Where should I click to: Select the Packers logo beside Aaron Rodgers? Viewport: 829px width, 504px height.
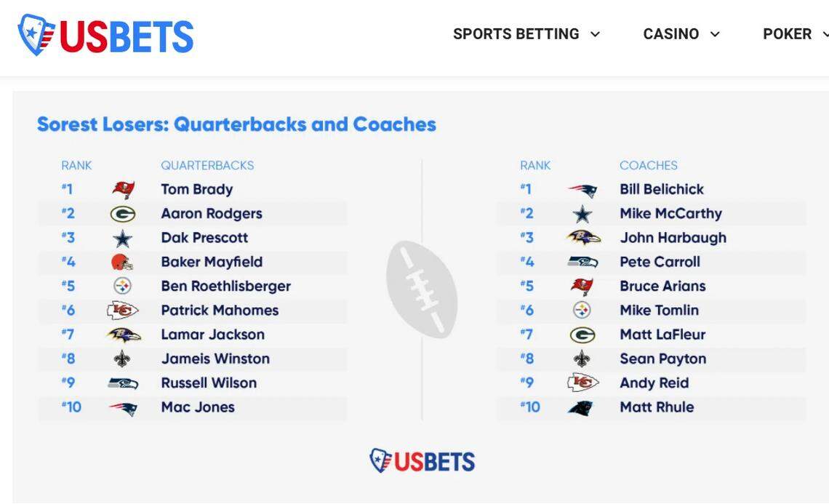(123, 213)
